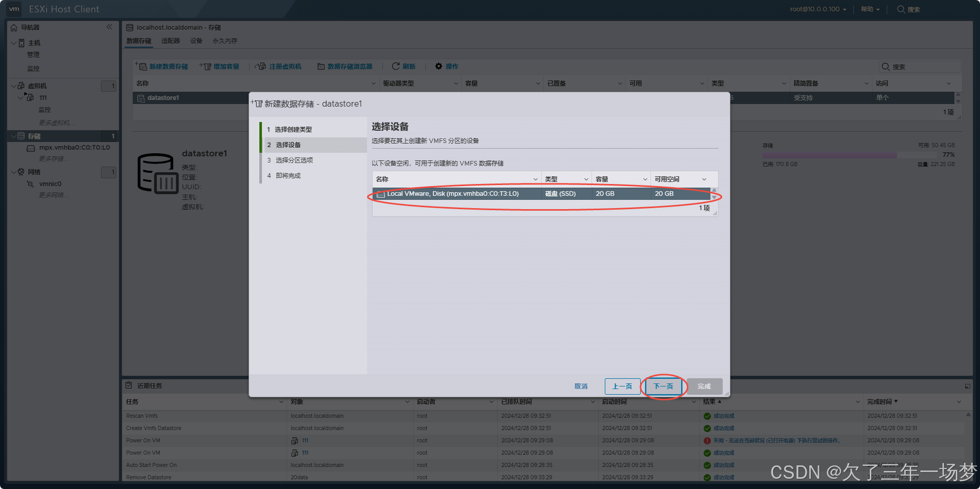Click the register VM toolbar icon

[x=260, y=66]
